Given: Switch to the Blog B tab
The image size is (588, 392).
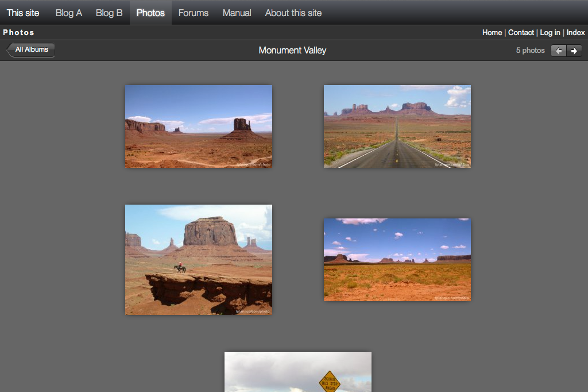Looking at the screenshot, I should tap(109, 13).
